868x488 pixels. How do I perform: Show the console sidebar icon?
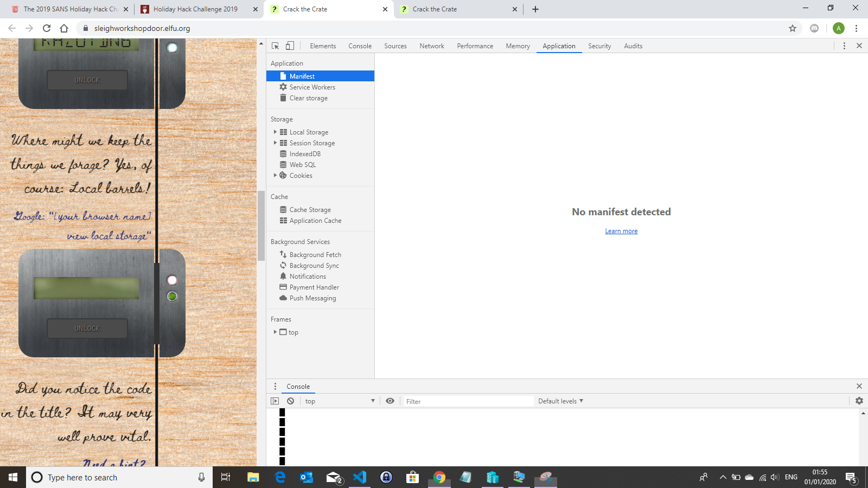click(275, 401)
